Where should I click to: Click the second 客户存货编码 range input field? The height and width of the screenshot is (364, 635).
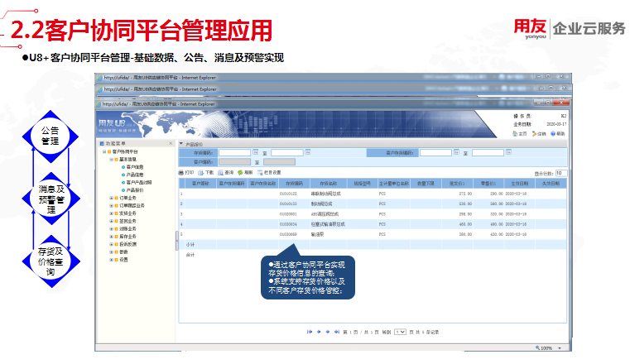point(488,152)
